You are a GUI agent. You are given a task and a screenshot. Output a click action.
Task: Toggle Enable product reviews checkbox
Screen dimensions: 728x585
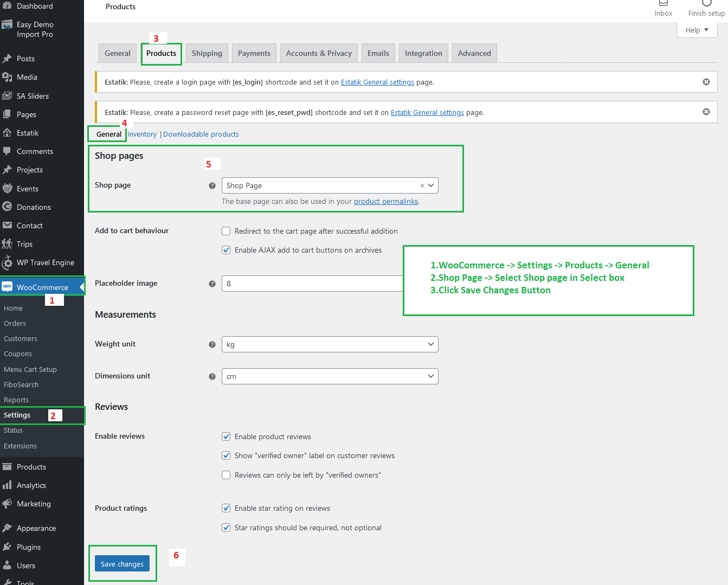(x=226, y=436)
